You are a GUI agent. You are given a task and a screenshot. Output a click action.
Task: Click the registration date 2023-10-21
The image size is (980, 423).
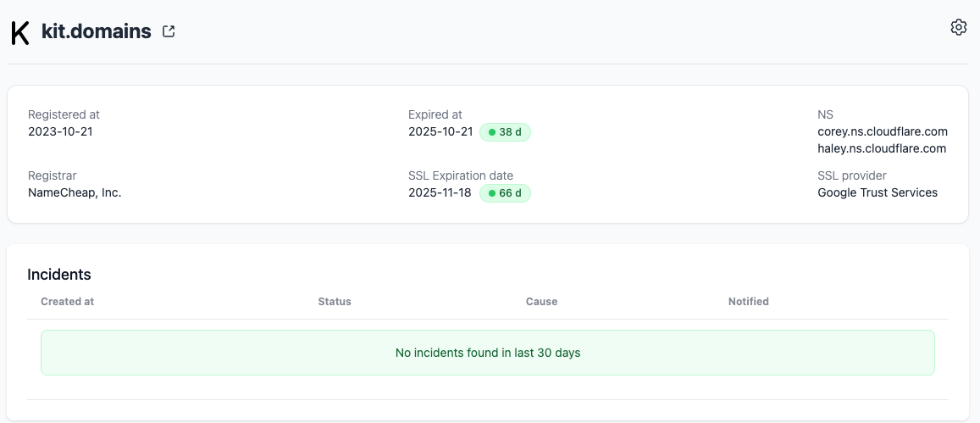(x=60, y=131)
